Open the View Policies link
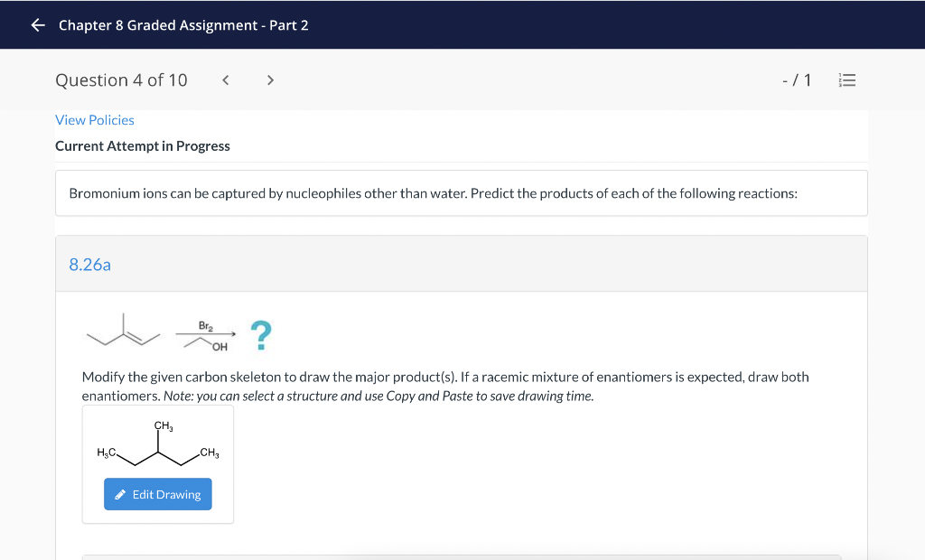 94,120
